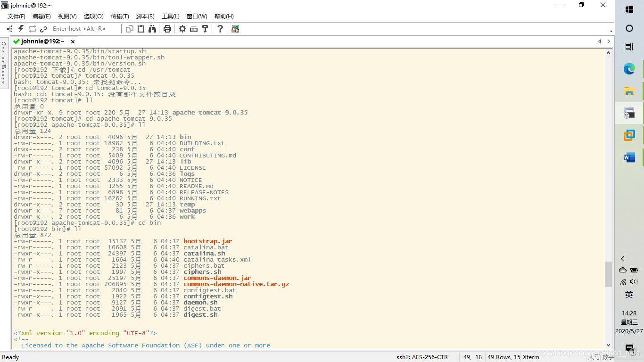Open File Explorer from the taskbar

tap(629, 91)
